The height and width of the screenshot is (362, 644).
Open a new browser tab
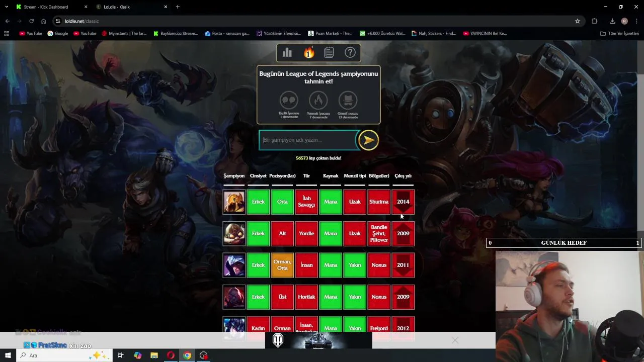178,7
